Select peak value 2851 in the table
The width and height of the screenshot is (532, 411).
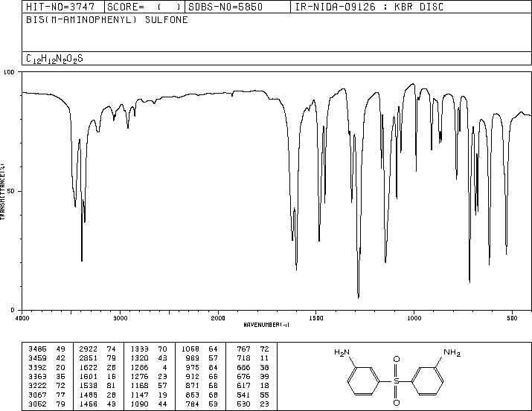pyautogui.click(x=89, y=358)
